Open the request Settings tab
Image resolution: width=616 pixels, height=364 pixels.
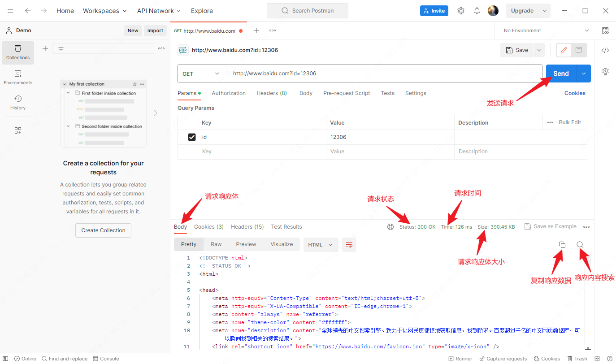tap(416, 93)
